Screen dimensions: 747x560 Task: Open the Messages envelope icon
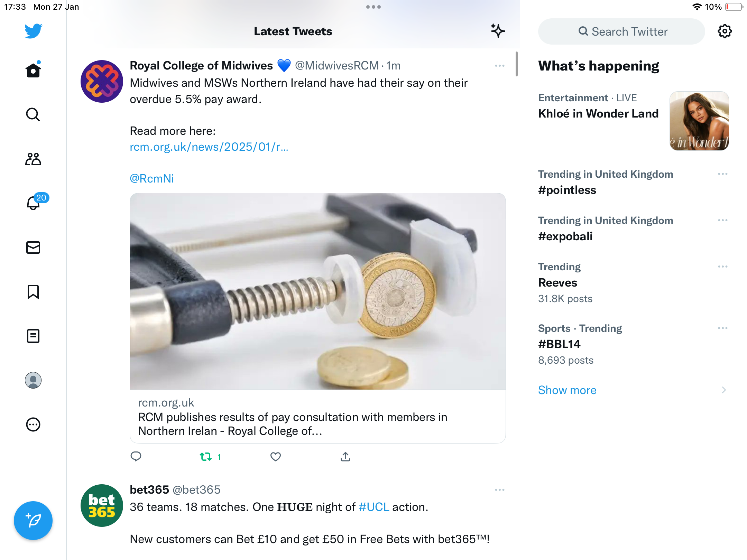(x=33, y=248)
